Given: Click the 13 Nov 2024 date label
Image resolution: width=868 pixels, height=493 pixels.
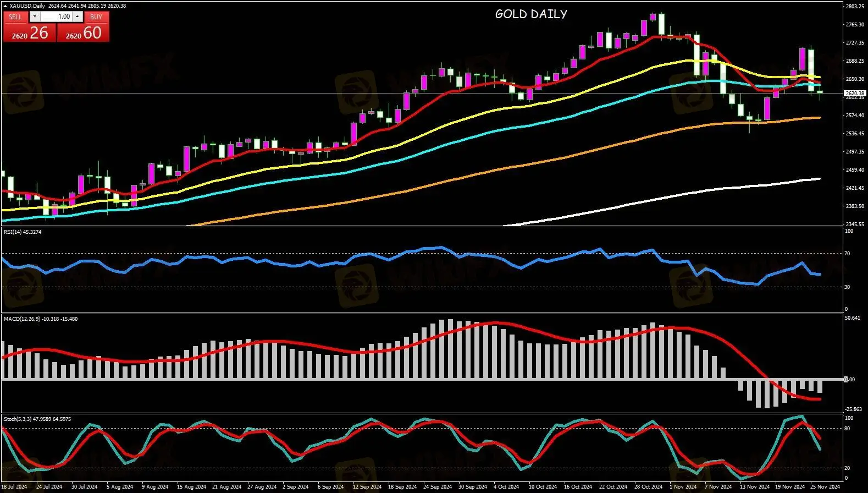Looking at the screenshot, I should (x=754, y=487).
